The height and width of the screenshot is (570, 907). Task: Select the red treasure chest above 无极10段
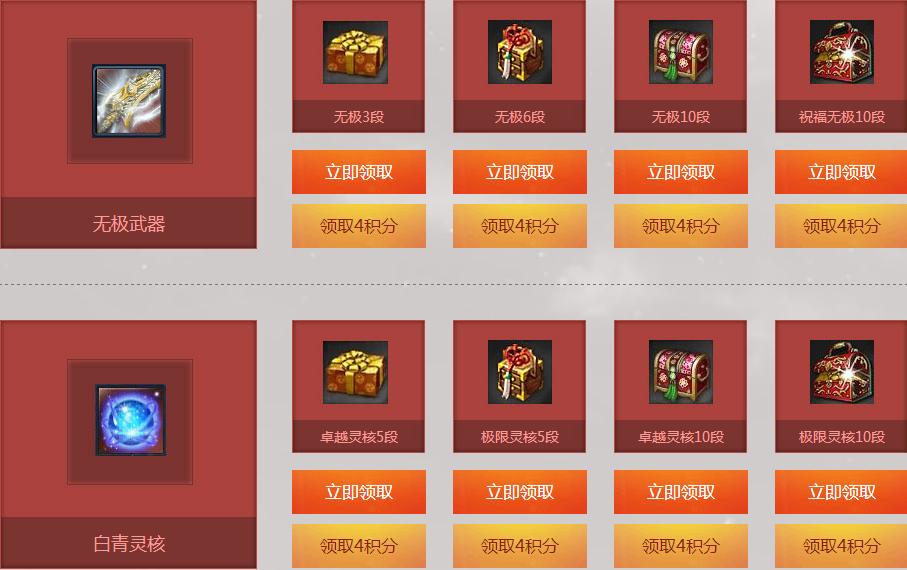[x=680, y=52]
